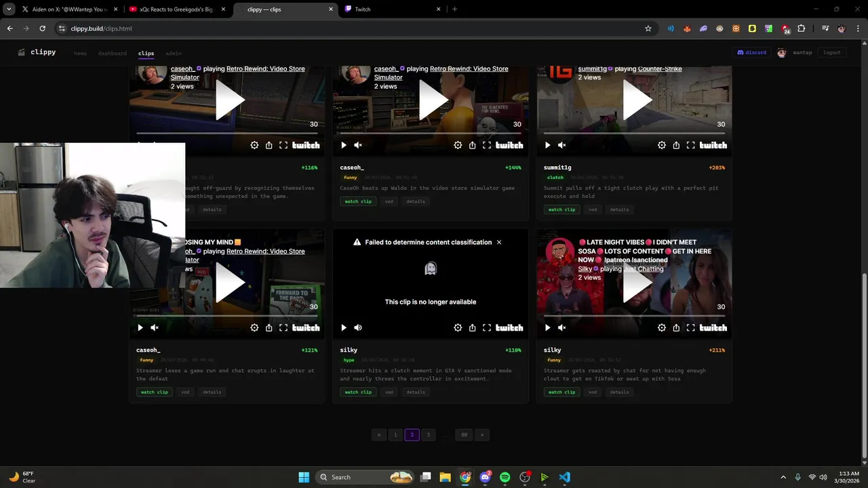
Task: Unmute the second caseoh_ clip player
Action: [x=358, y=145]
